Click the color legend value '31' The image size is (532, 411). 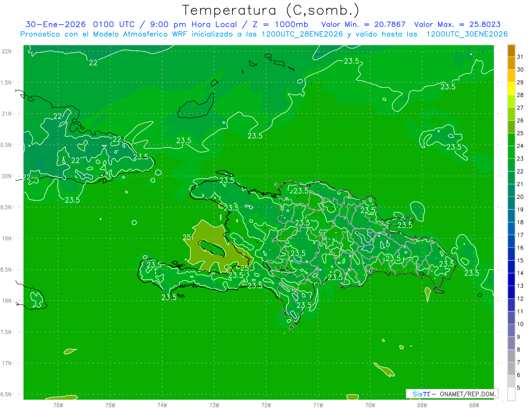coord(520,57)
